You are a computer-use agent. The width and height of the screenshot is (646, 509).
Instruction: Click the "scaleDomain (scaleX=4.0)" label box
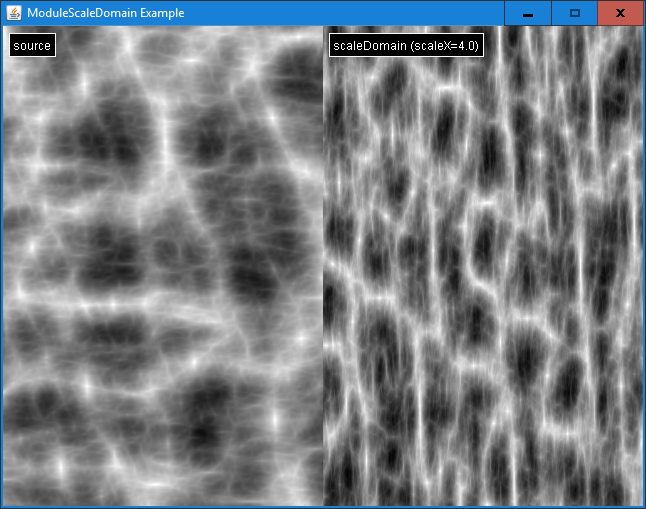click(x=406, y=46)
